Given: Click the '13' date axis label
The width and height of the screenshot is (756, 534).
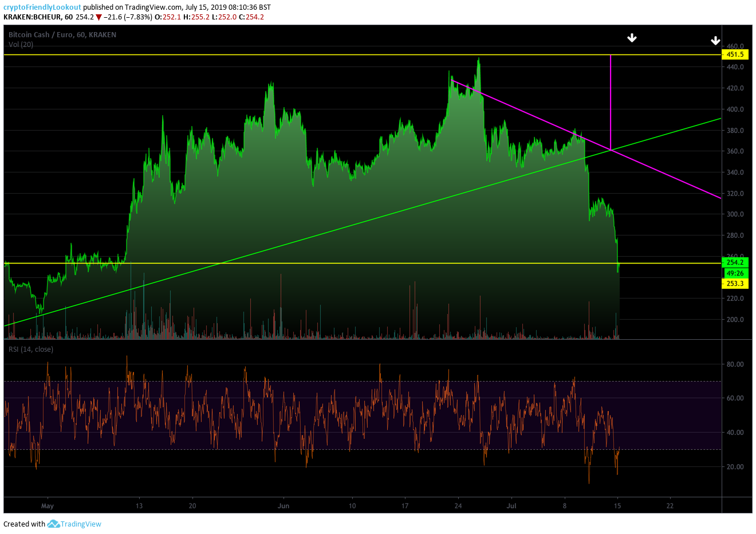Looking at the screenshot, I should pos(139,506).
